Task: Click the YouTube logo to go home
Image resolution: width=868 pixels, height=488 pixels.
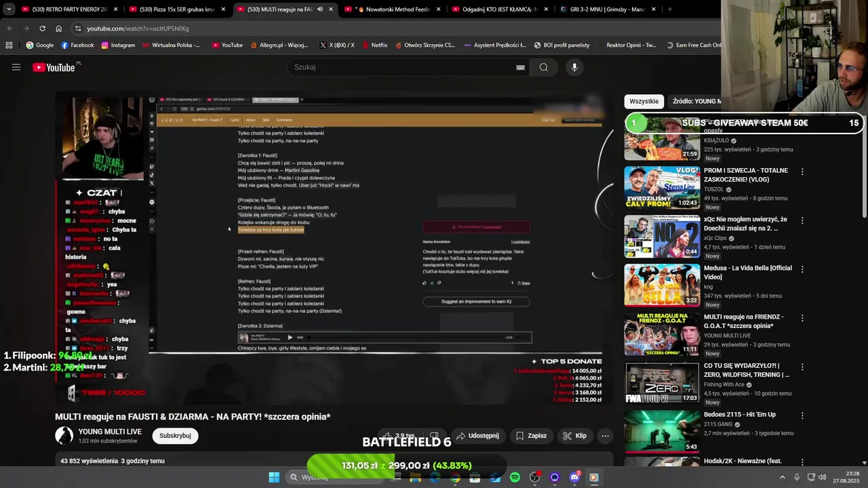Action: (54, 67)
